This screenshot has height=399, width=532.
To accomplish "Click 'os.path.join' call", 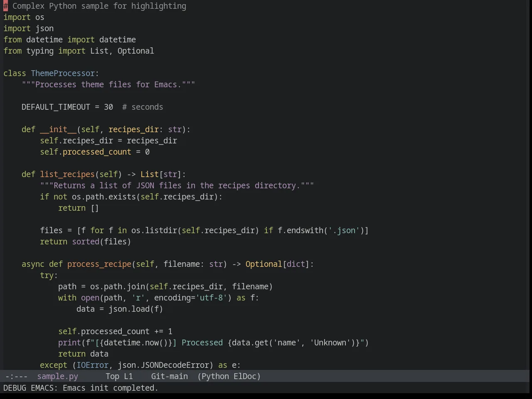I will point(118,286).
